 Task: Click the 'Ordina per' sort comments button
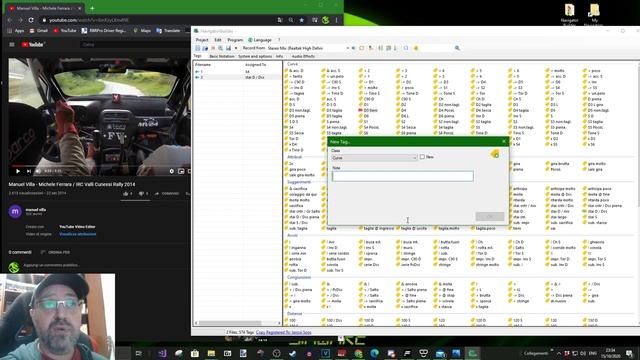(56, 252)
